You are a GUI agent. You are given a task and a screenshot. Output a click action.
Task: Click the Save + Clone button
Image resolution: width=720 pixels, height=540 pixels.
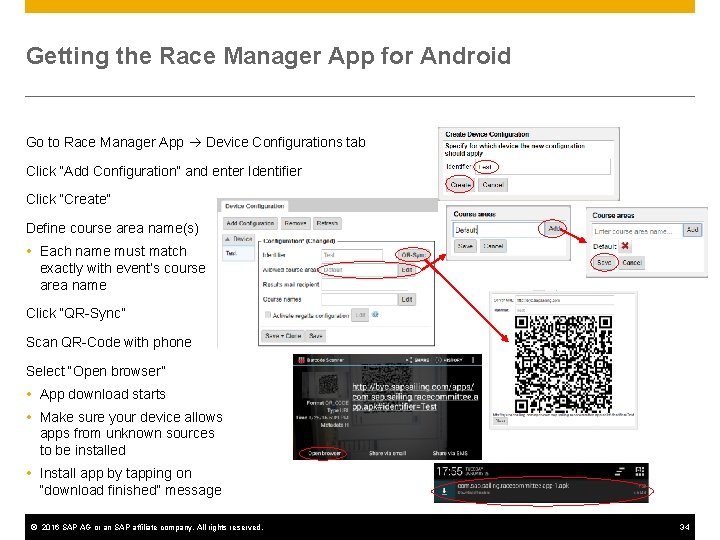point(282,336)
